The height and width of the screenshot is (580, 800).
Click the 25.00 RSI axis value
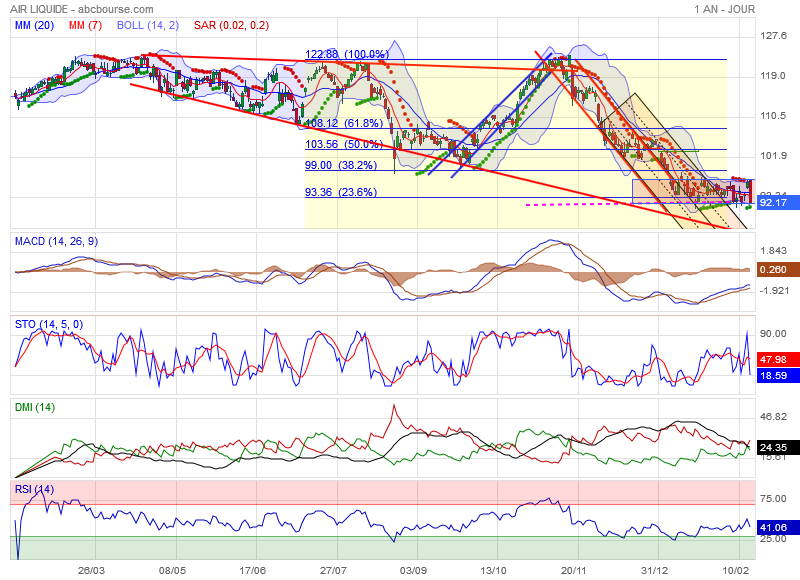tap(773, 539)
